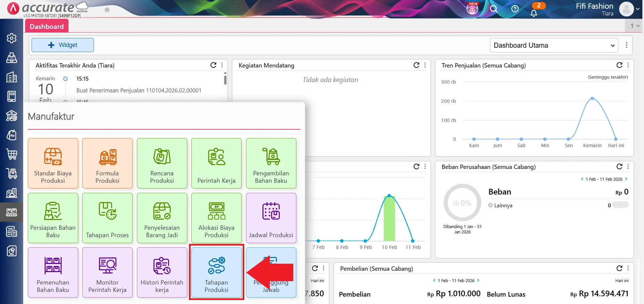Open Monitor Perintah Kerja tile
Viewport: 644px width, 304px height.
[x=107, y=272]
